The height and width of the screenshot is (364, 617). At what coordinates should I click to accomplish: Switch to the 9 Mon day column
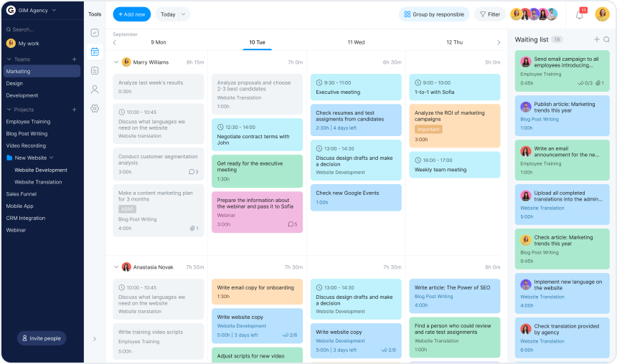[x=158, y=42]
